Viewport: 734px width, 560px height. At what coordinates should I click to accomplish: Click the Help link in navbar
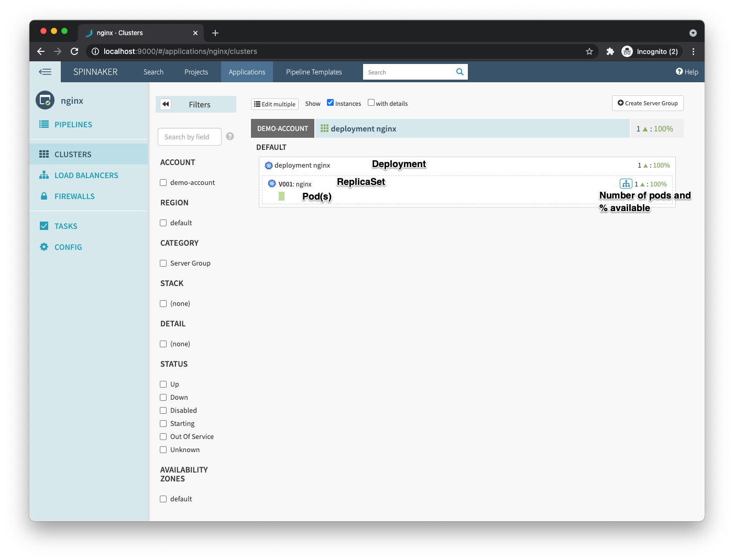[687, 72]
